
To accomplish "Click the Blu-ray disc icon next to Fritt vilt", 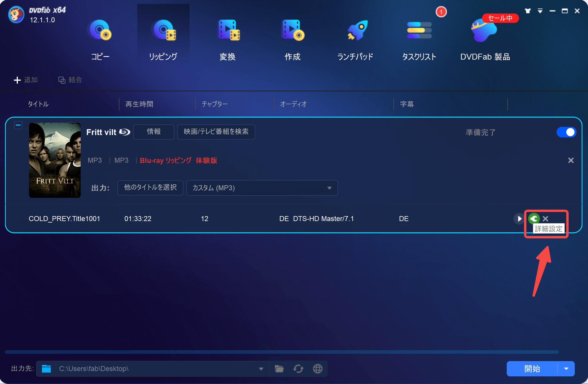I will pos(125,132).
